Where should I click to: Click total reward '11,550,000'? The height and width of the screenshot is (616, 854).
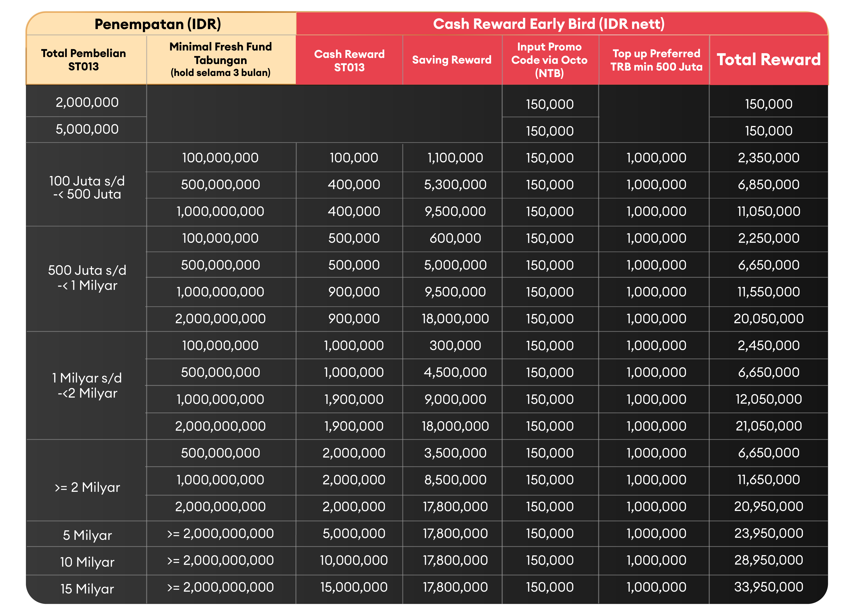point(769,292)
